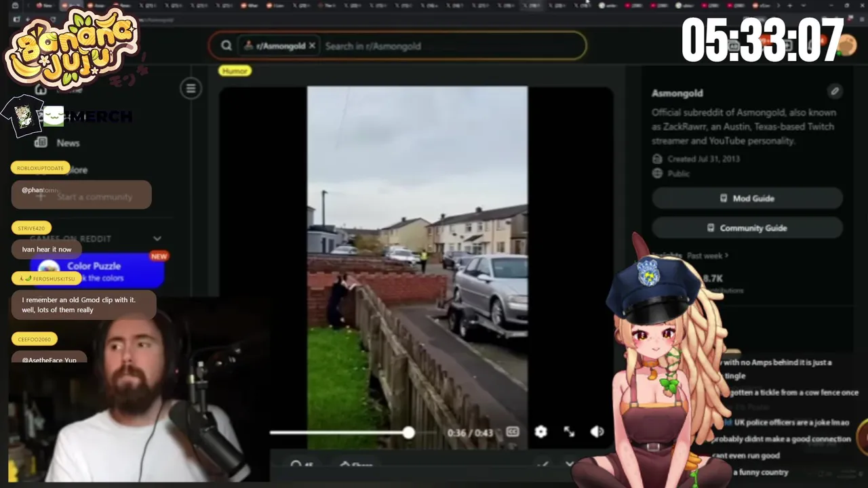Collapse the sidebar with hamburger button

191,88
